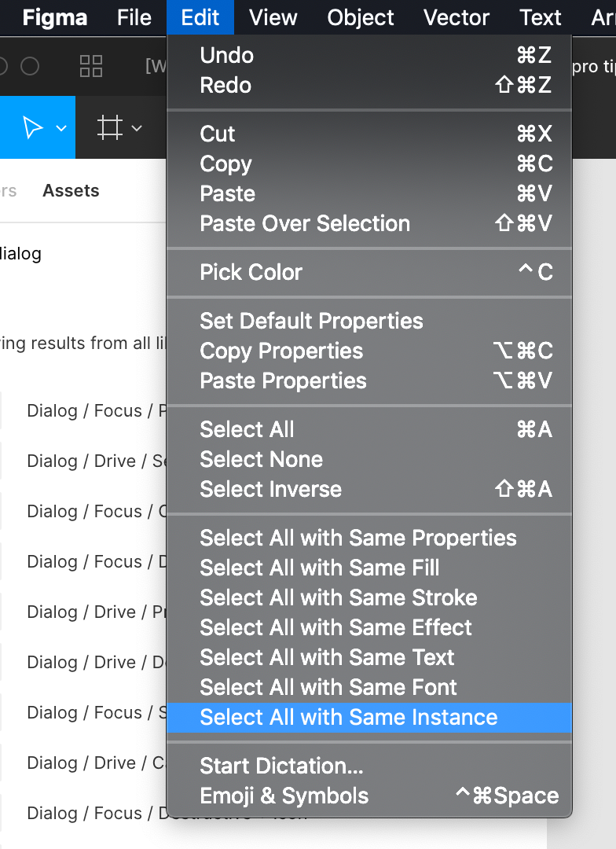Screen dimensions: 616x849
Task: Open the File menu
Action: coord(134,17)
